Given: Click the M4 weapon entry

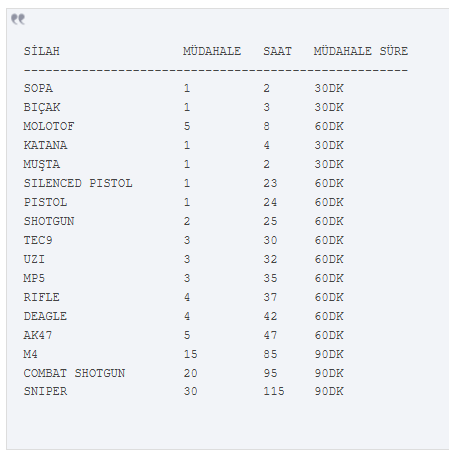Looking at the screenshot, I should (x=30, y=354).
